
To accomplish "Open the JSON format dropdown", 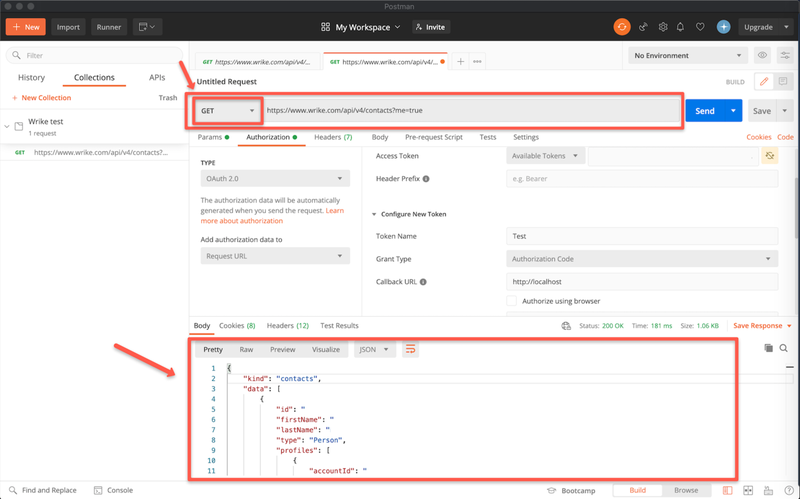I will pyautogui.click(x=374, y=350).
